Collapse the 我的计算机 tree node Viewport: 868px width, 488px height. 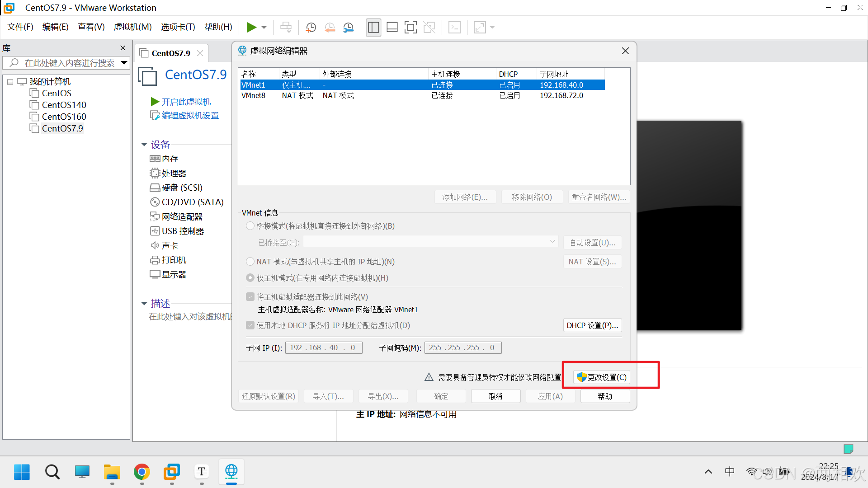point(10,82)
